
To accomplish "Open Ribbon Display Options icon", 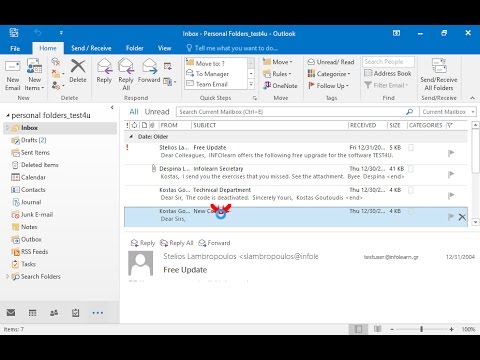I will click(396, 33).
